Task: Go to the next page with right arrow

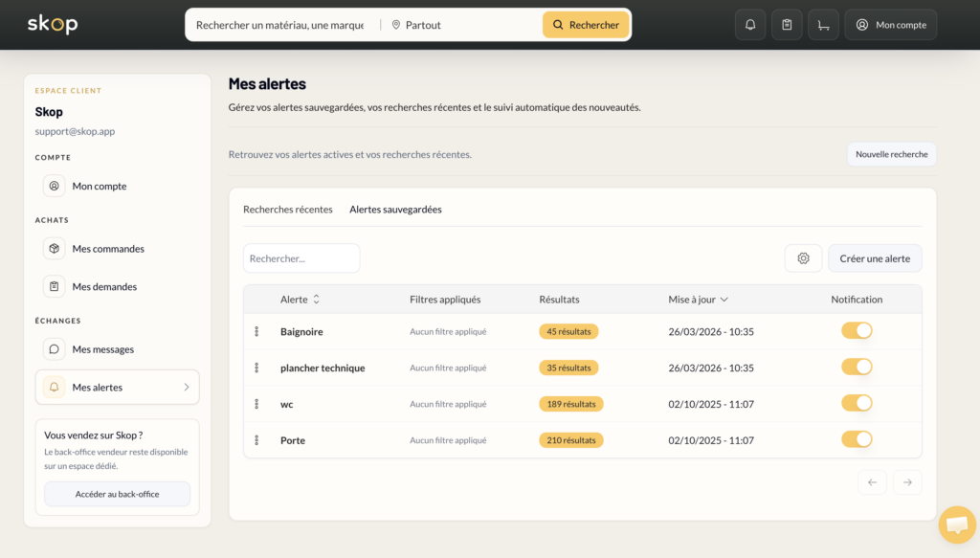Action: 906,482
